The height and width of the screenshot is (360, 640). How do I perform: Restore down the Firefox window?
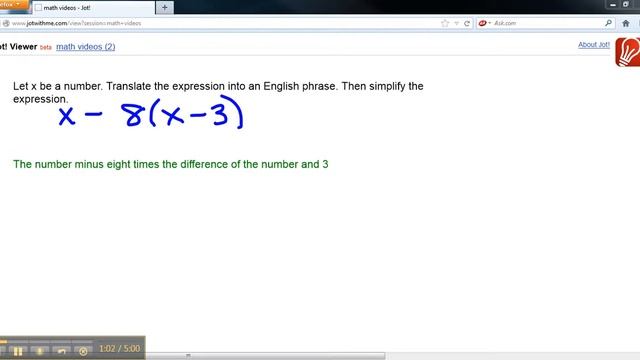pyautogui.click(x=626, y=4)
